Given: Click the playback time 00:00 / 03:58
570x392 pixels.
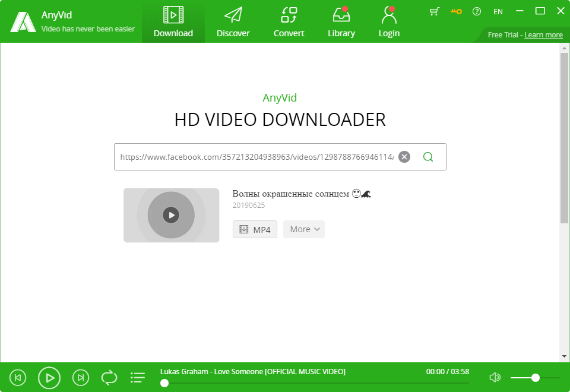Looking at the screenshot, I should pos(448,372).
